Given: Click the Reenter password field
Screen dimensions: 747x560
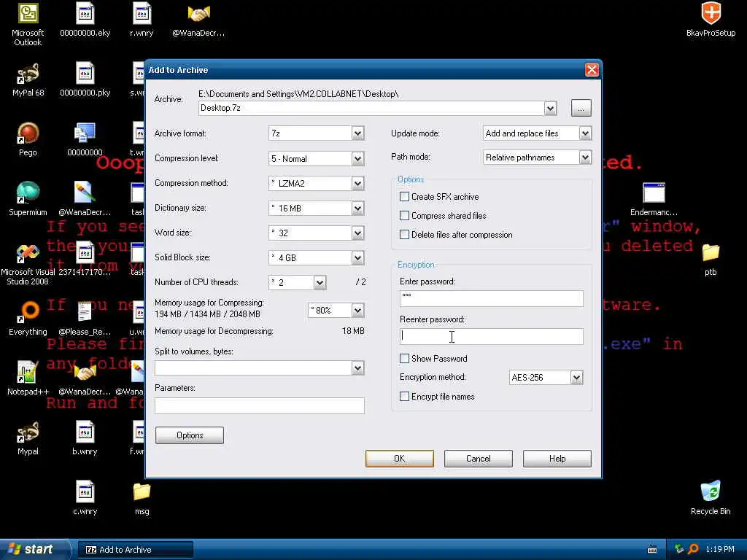Looking at the screenshot, I should click(491, 337).
